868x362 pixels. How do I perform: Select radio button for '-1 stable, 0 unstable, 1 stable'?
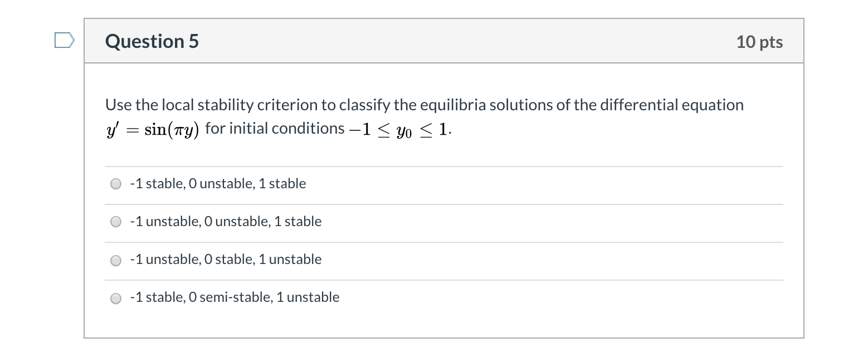pos(115,183)
